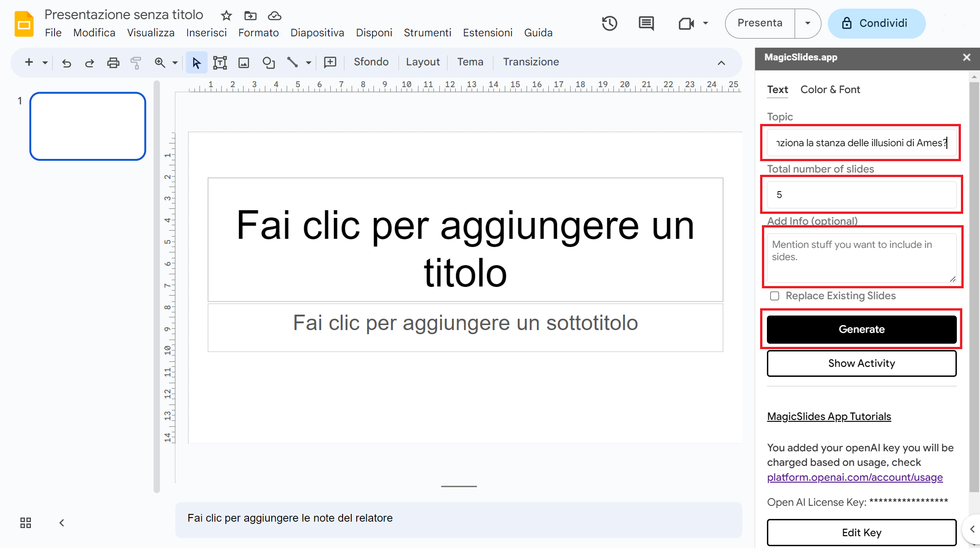Open the Inserisci menu
980x548 pixels.
pyautogui.click(x=206, y=33)
